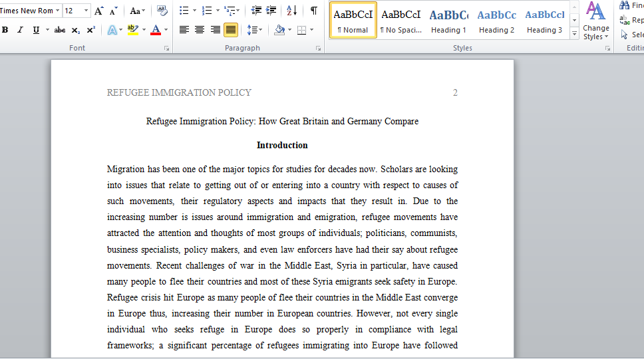Screen dimensions: 644x359
Task: Open font size dropdown
Action: click(86, 11)
